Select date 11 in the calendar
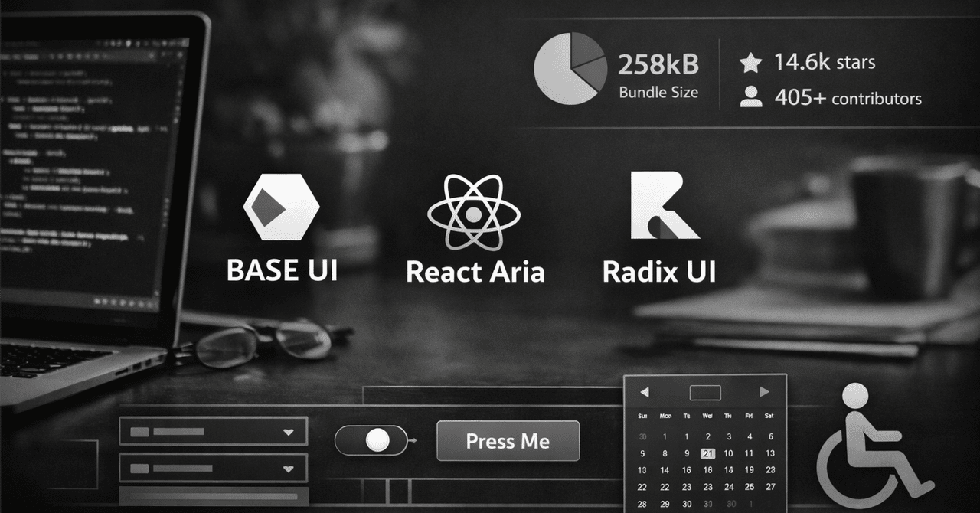This screenshot has width=980, height=513. [x=750, y=453]
